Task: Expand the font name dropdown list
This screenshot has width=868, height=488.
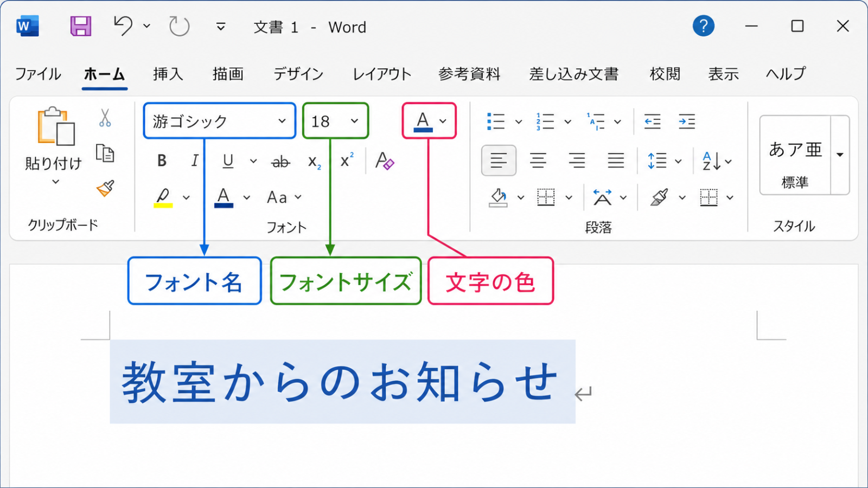Action: [282, 121]
